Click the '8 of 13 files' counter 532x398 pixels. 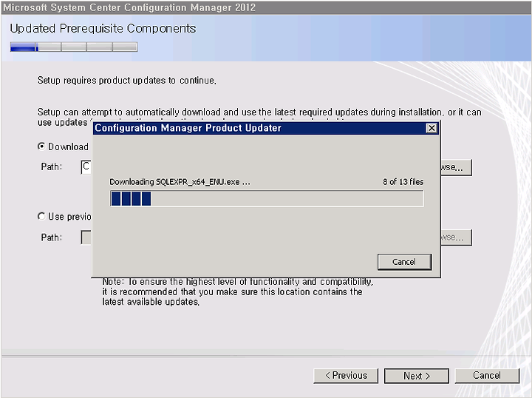coord(403,182)
